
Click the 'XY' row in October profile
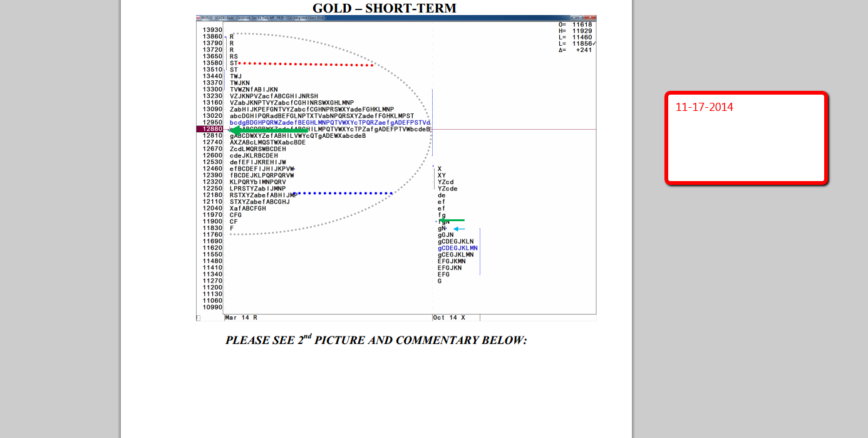point(442,175)
